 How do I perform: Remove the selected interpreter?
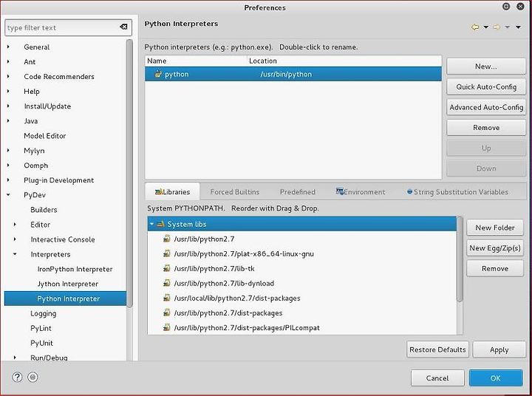coord(486,128)
